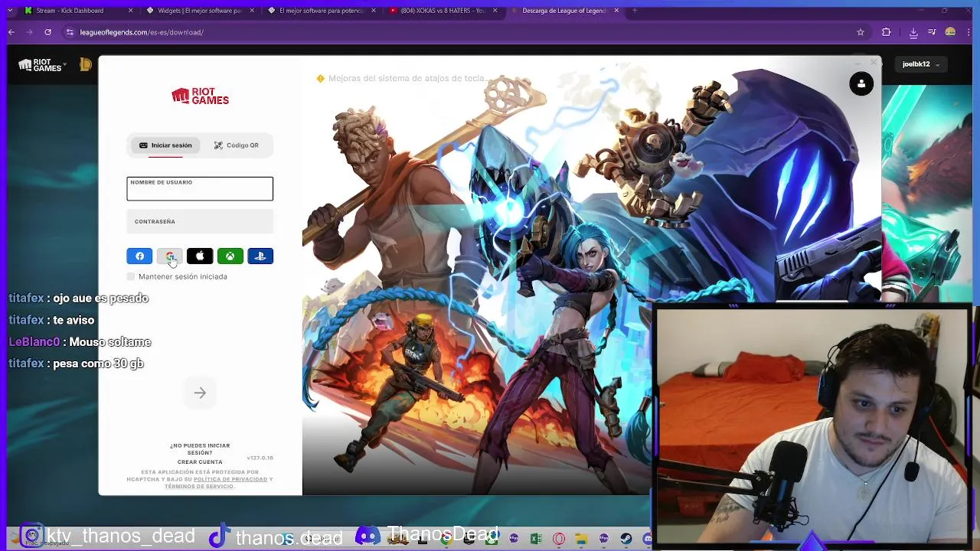
Task: View site information icon in address bar
Action: coord(70,32)
